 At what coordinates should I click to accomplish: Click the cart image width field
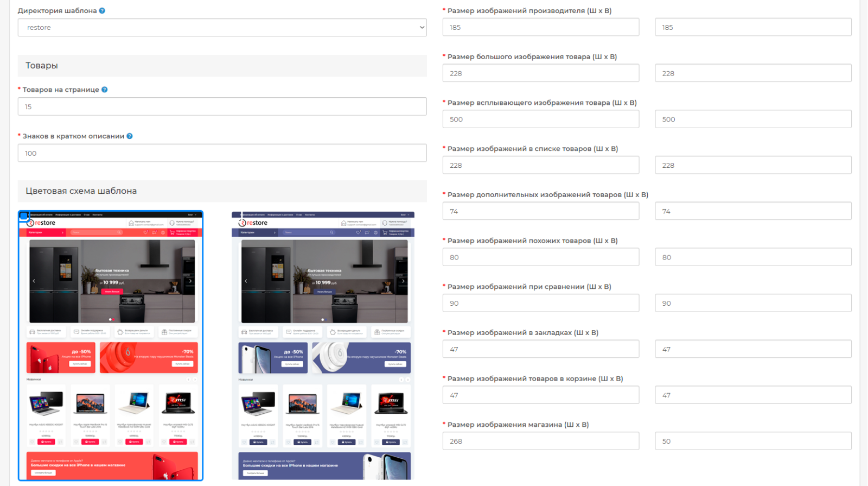540,395
